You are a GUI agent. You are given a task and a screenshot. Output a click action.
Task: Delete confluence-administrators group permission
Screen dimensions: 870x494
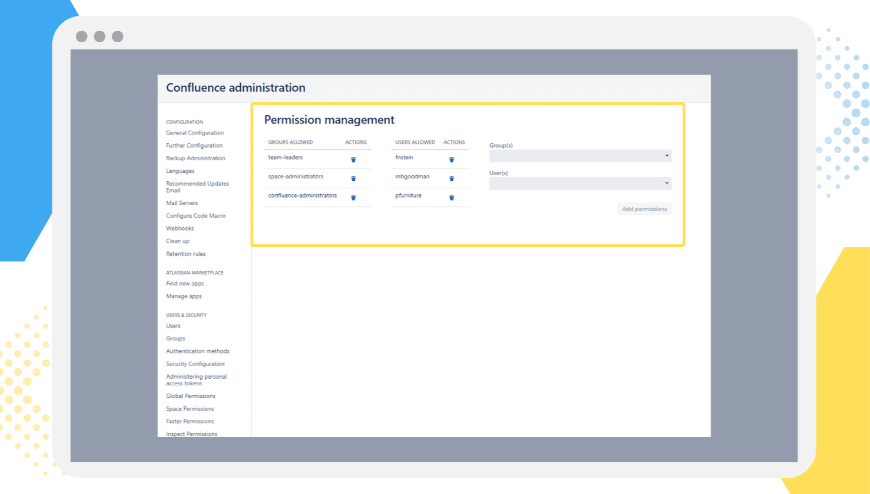tap(353, 197)
